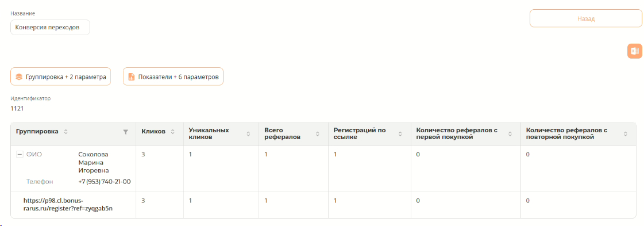Viewport: 644px width, 226px height.
Task: Sort by Всего рефералов column
Action: pos(318,134)
